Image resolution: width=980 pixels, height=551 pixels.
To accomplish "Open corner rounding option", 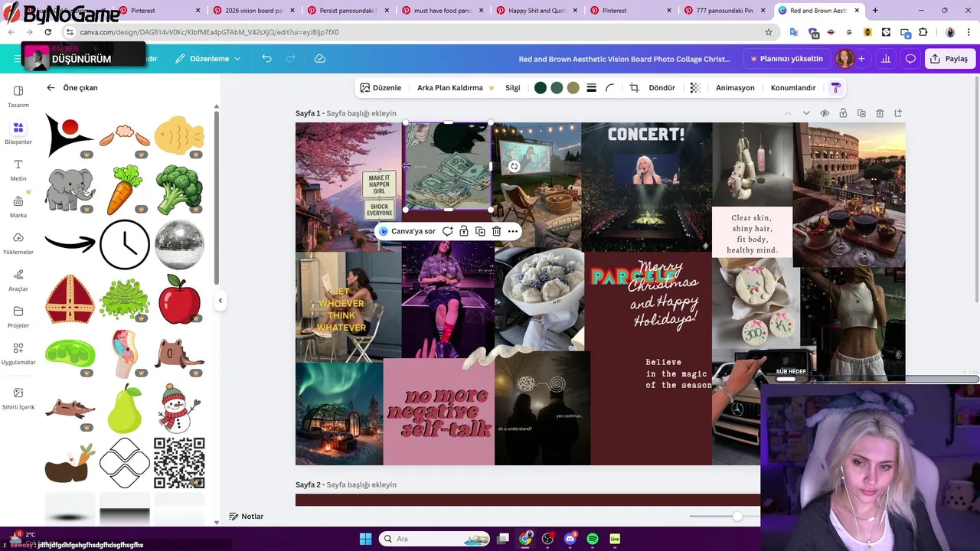I will [610, 88].
